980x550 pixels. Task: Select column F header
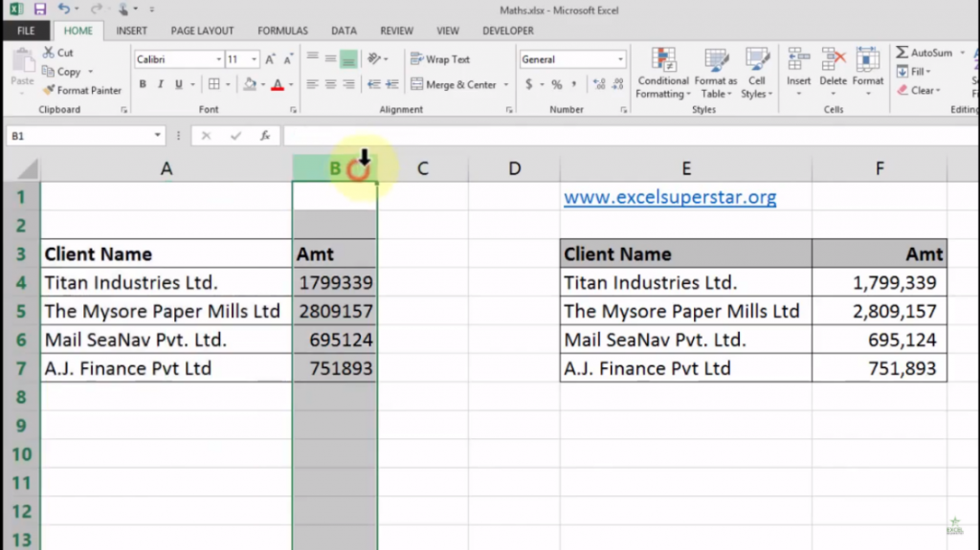tap(880, 168)
